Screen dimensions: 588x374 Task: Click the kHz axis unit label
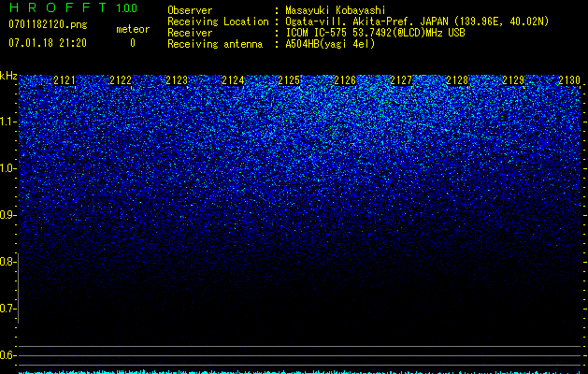[8, 76]
